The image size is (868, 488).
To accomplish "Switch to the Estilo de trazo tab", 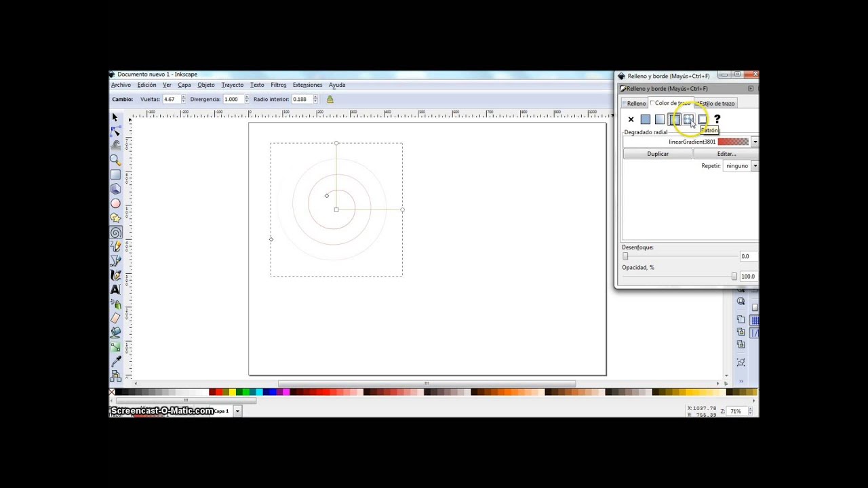I will coord(715,103).
